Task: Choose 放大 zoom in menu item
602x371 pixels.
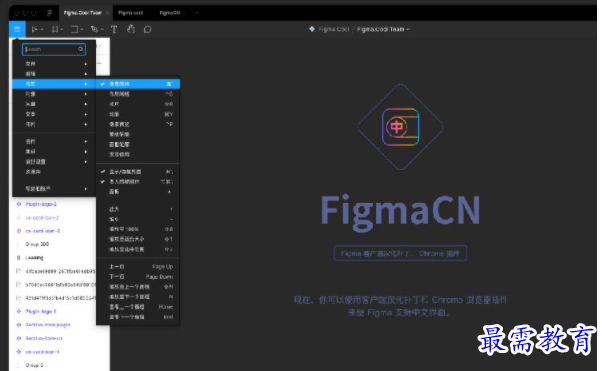Action: click(138, 209)
